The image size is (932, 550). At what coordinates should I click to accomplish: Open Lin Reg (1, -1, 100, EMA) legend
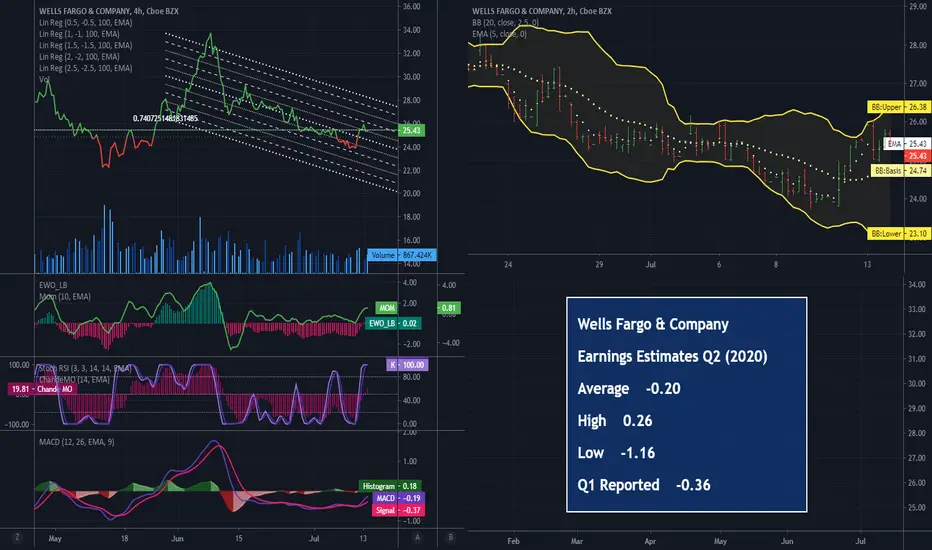pos(79,34)
